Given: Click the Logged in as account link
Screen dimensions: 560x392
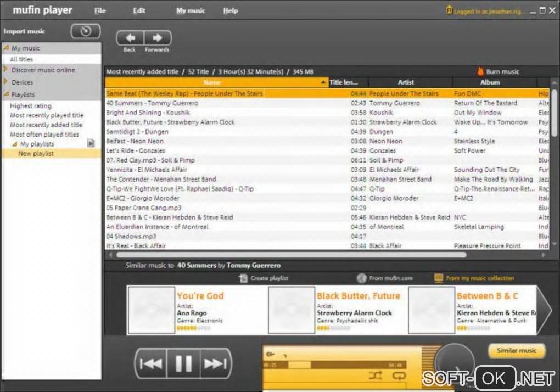Looking at the screenshot, I should [489, 11].
